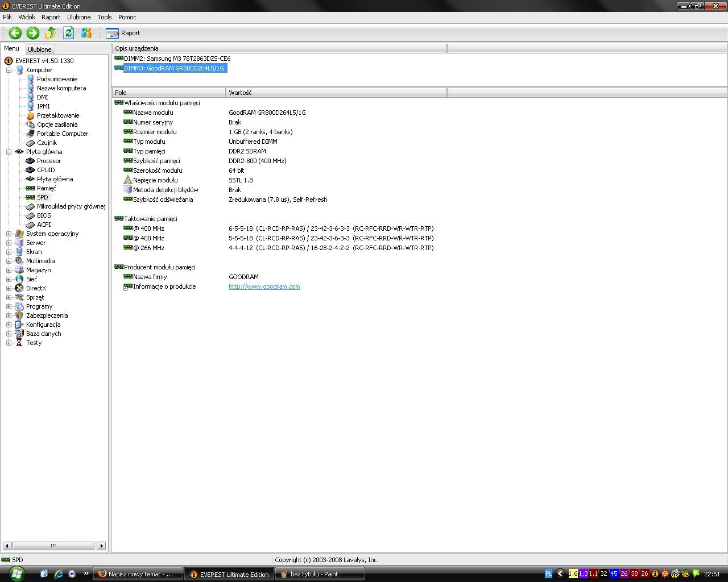Image resolution: width=728 pixels, height=582 pixels.
Task: Click the sidebar horizontal scrollbar thumb
Action: click(x=53, y=546)
